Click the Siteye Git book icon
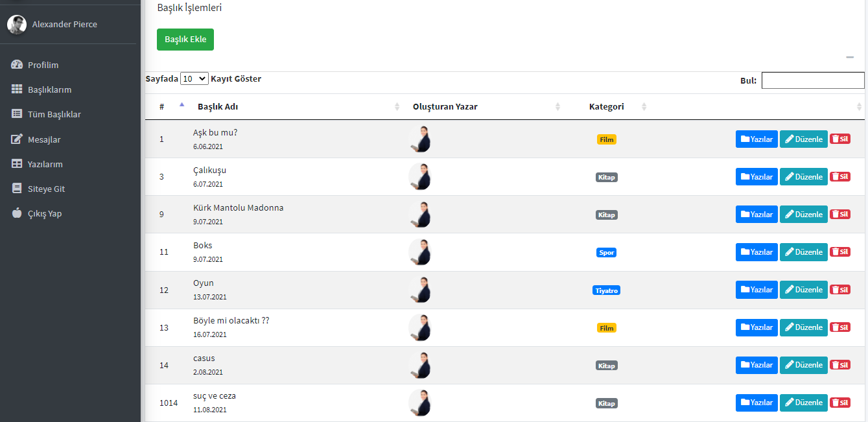This screenshot has height=422, width=868. point(17,189)
